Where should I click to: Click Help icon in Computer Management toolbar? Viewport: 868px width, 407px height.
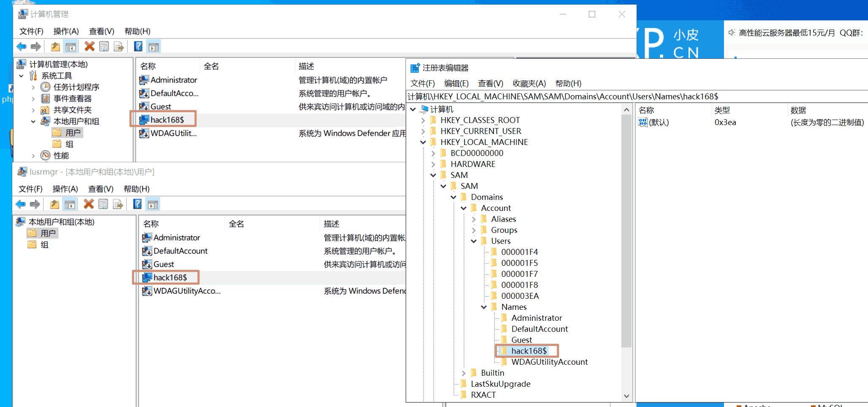point(138,46)
